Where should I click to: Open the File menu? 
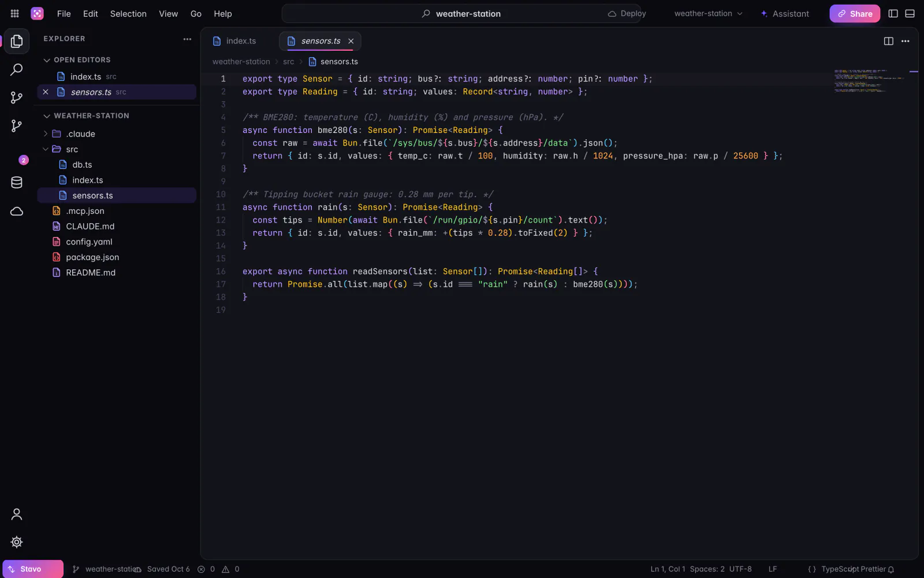pos(64,13)
